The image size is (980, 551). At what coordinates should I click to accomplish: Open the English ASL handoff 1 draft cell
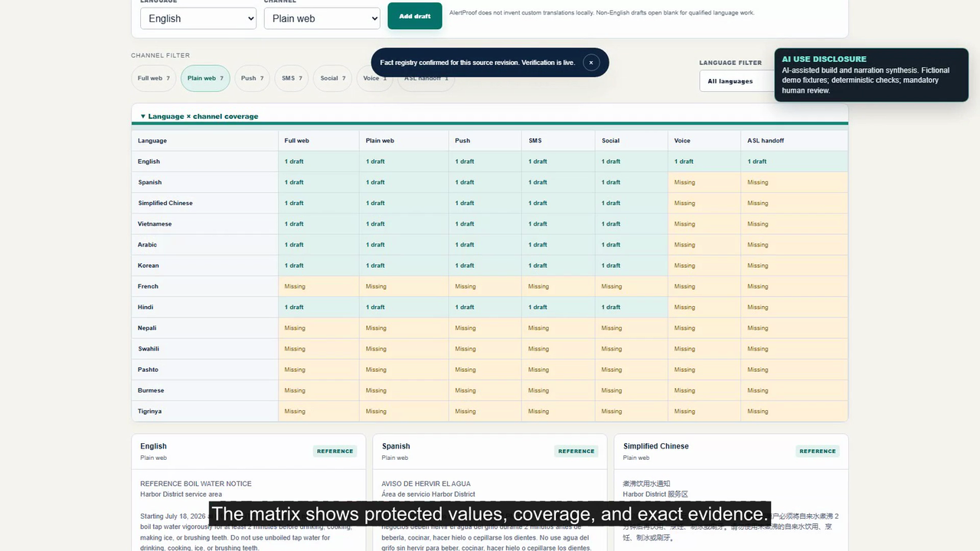[795, 161]
